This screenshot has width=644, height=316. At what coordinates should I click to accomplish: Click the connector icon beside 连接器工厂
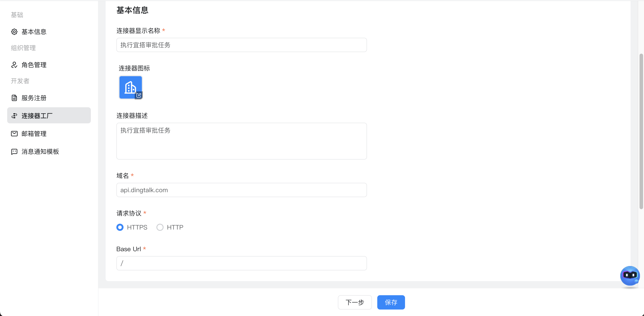[14, 116]
